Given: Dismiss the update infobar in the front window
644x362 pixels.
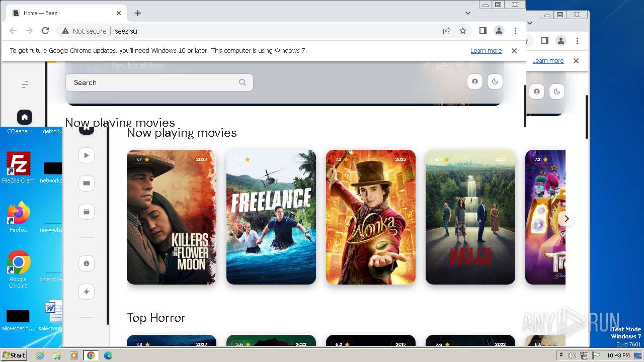Looking at the screenshot, I should pyautogui.click(x=514, y=51).
